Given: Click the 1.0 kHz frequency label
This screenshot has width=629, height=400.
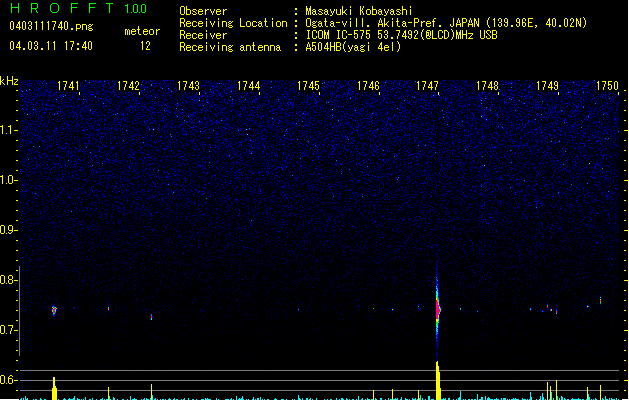Looking at the screenshot, I should 9,180.
